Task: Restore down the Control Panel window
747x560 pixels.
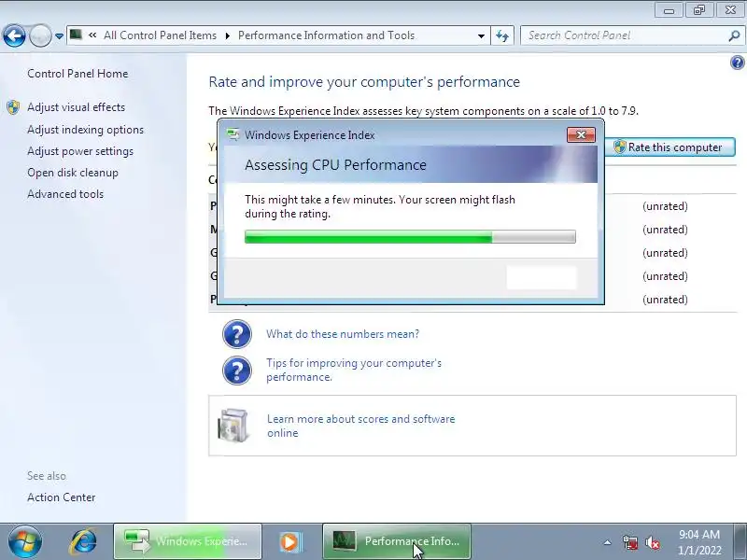Action: [699, 10]
